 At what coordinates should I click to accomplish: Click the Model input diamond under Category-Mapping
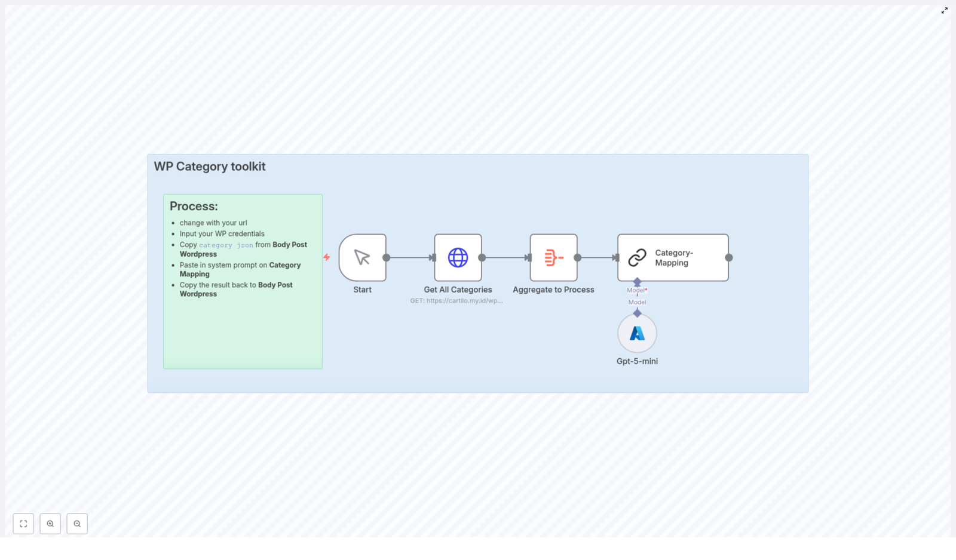tap(637, 282)
